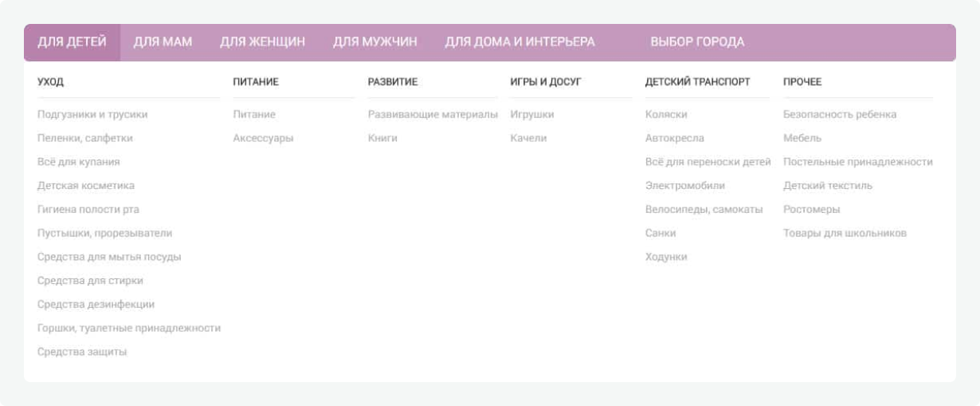This screenshot has width=980, height=406.
Task: Open Безопасность ребенка category
Action: [x=840, y=115]
